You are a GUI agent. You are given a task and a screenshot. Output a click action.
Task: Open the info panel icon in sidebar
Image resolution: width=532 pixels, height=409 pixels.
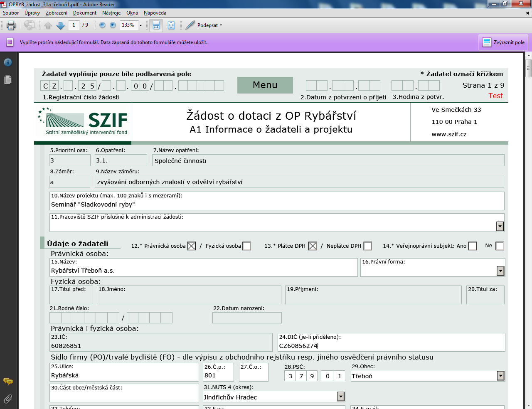[x=8, y=62]
